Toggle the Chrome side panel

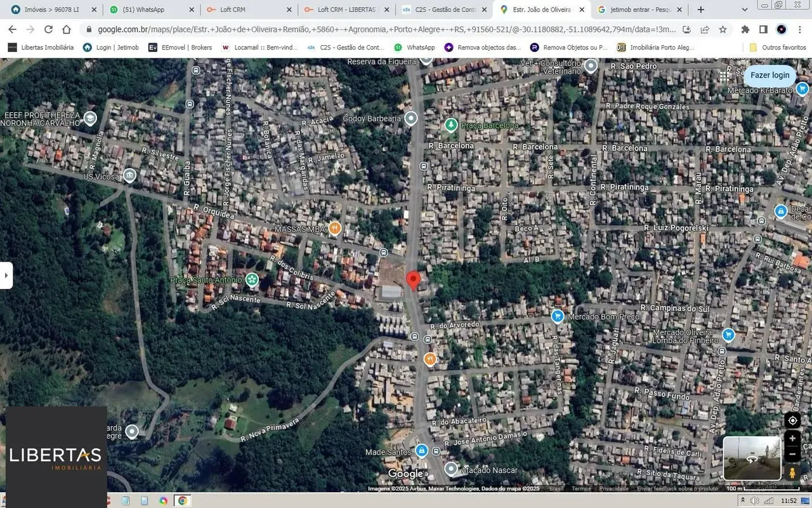763,29
